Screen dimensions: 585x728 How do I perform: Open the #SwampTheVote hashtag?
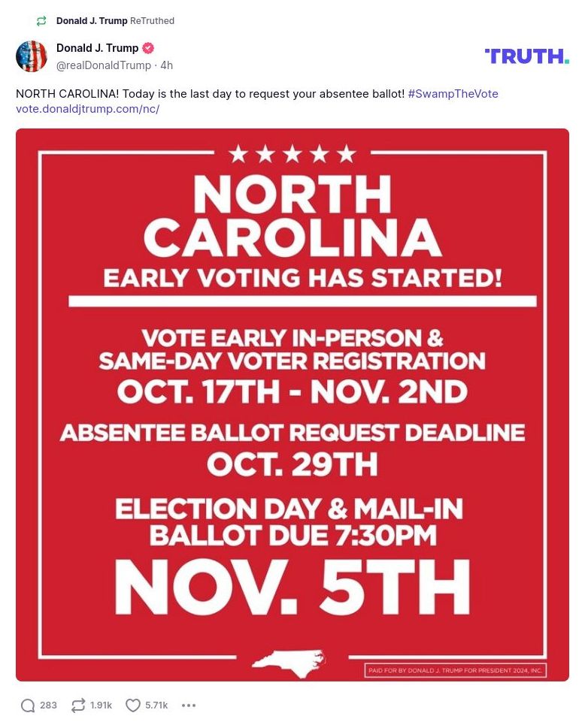[x=453, y=94]
